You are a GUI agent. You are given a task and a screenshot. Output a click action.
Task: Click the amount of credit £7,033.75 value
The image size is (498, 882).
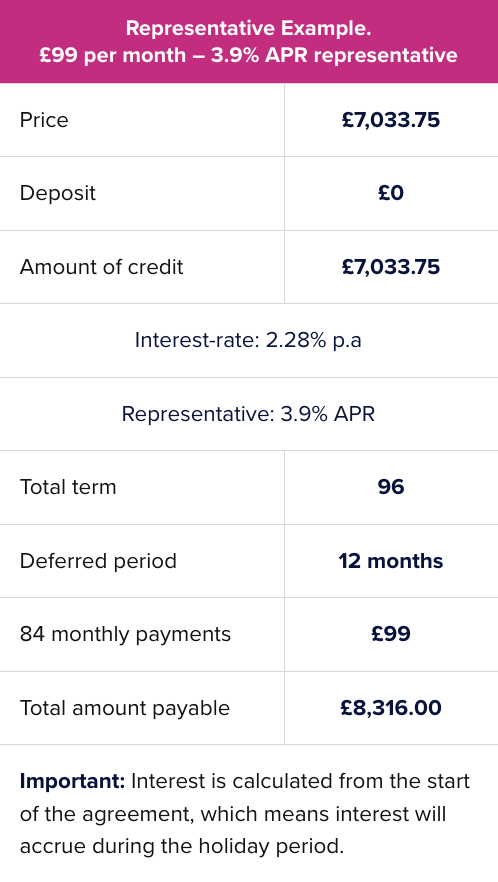click(x=391, y=267)
